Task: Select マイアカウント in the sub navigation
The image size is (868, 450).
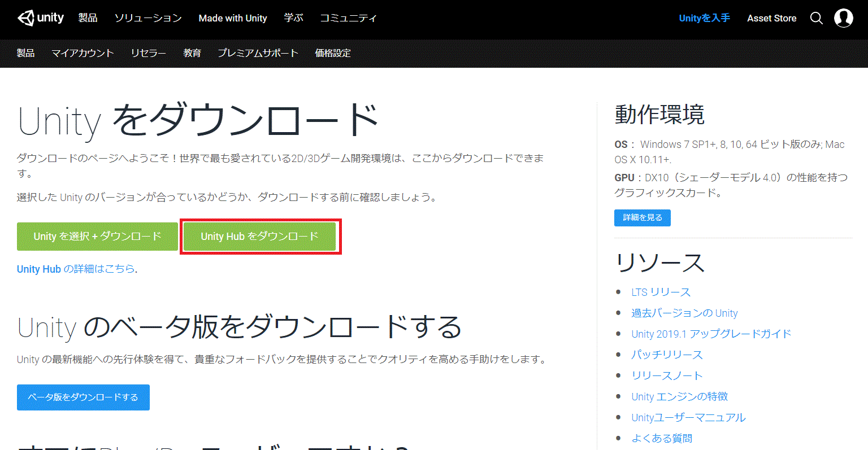Action: click(83, 53)
